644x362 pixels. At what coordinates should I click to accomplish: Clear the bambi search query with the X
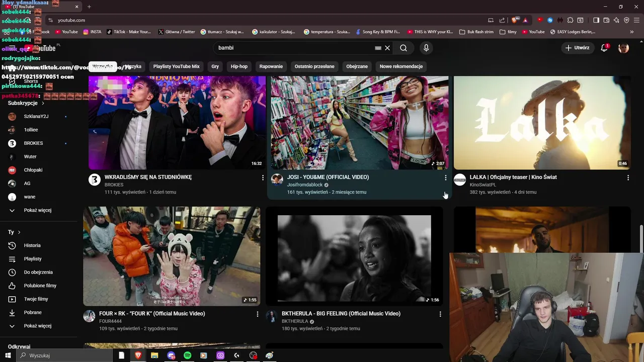coord(387,48)
